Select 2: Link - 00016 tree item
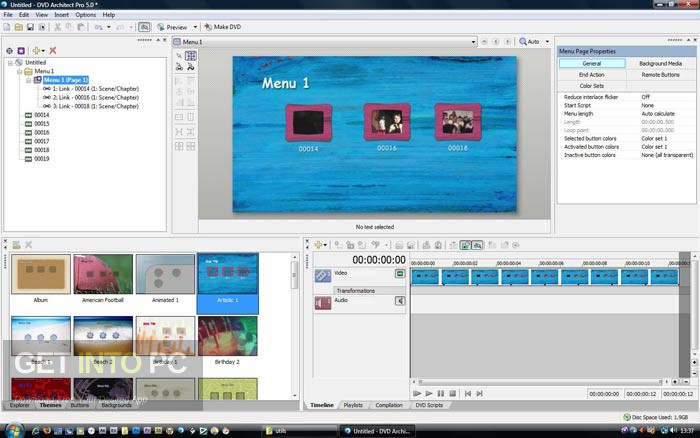 pyautogui.click(x=96, y=97)
